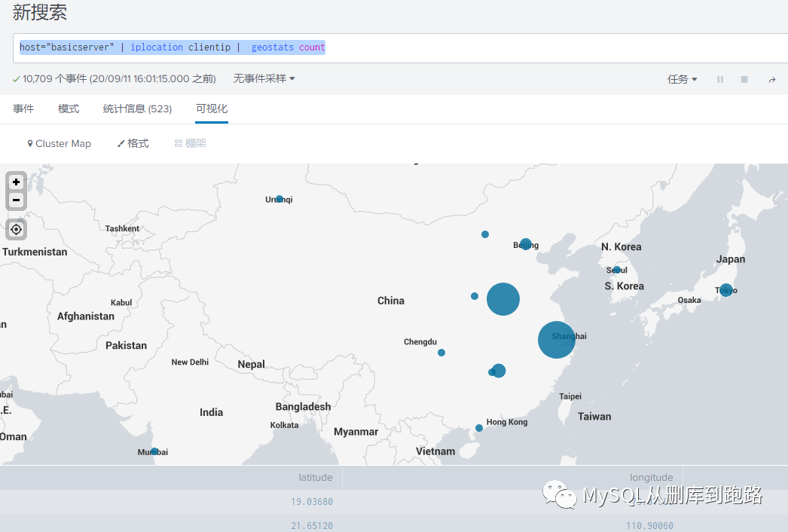Click the longitude value 110.90060

coord(649,525)
